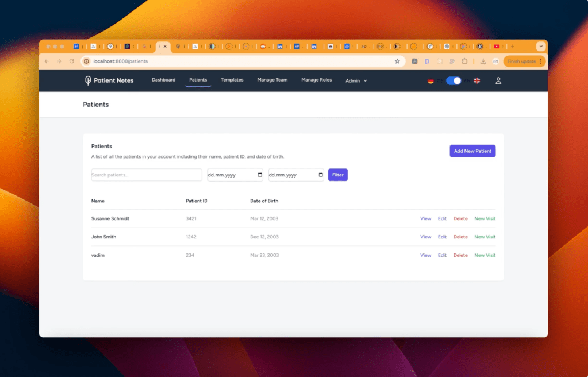Switch to the Reddit tab
The image size is (588, 377).
pos(263,47)
